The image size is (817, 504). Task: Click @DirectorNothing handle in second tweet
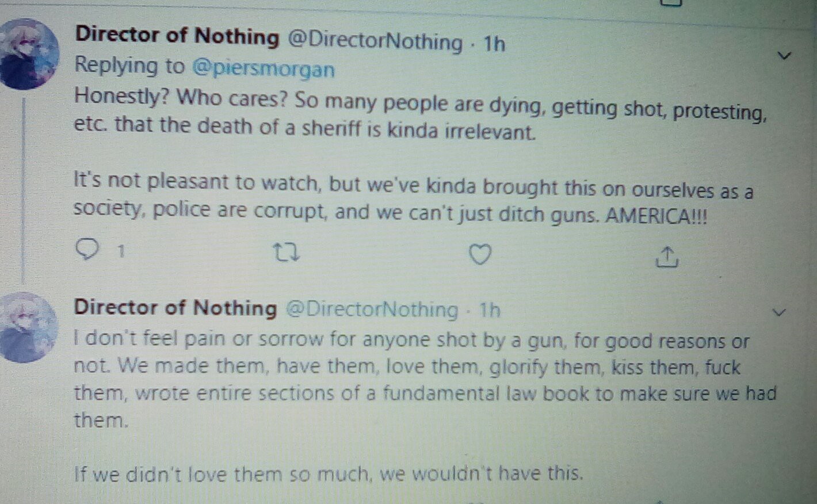372,310
